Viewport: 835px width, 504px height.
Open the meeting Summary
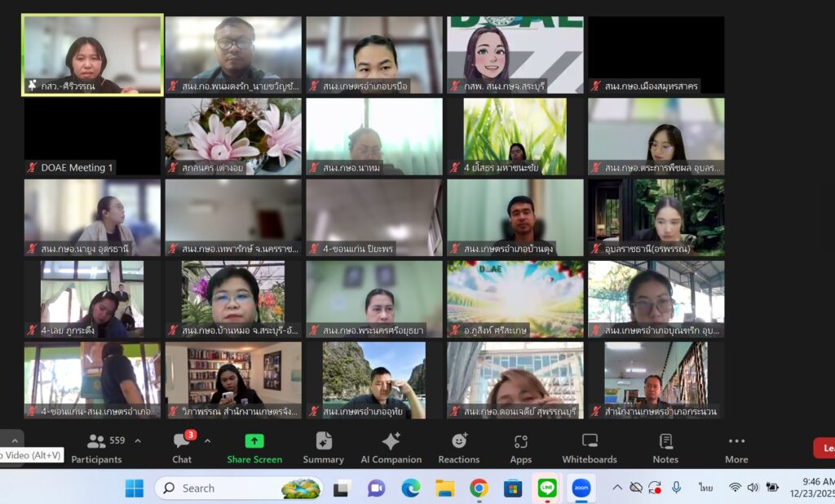coord(323,448)
